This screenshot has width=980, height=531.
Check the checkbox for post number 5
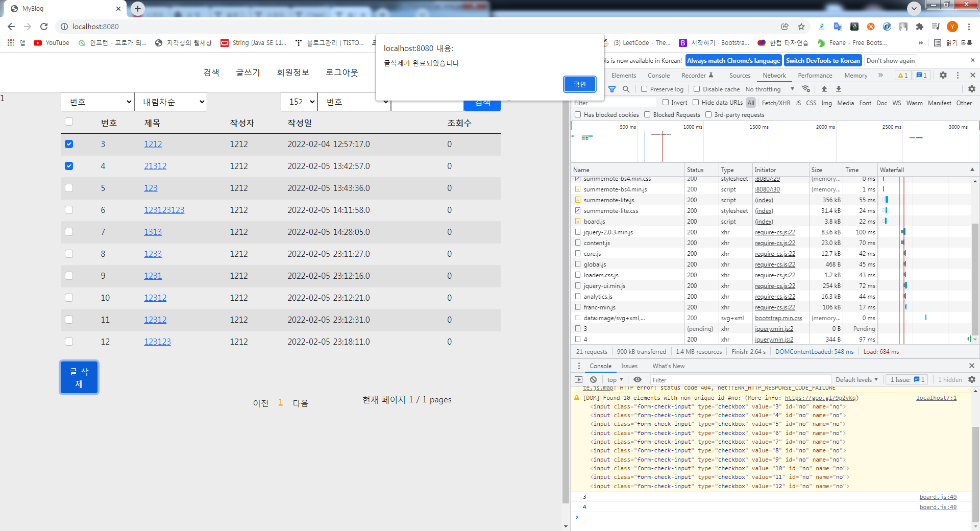point(69,188)
